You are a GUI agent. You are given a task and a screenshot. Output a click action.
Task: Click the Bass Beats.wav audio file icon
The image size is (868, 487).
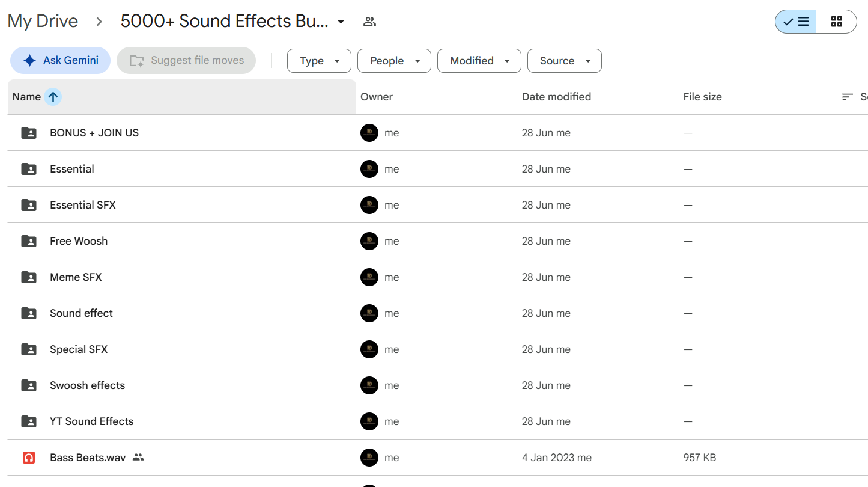tap(29, 458)
